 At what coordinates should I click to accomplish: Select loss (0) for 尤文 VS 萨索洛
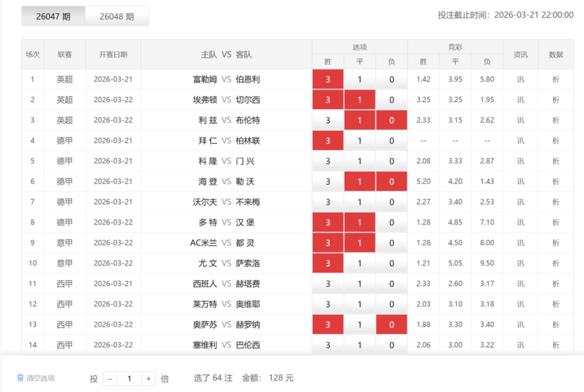click(391, 263)
